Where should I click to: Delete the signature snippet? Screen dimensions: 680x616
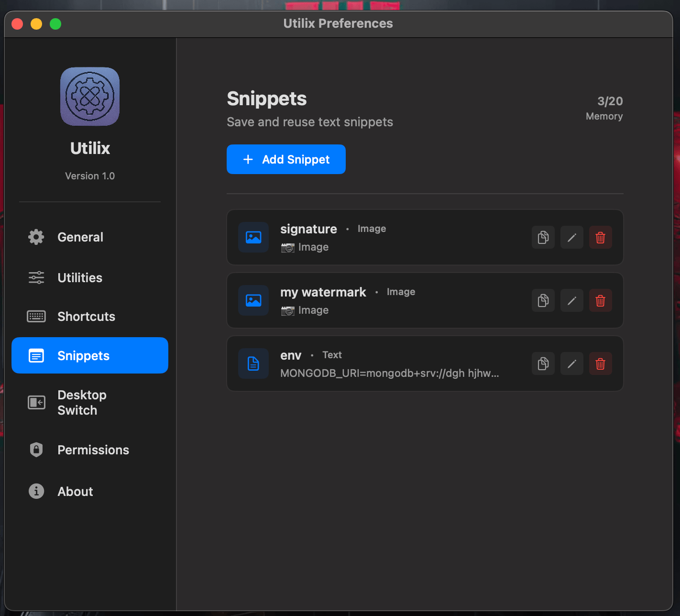click(601, 237)
